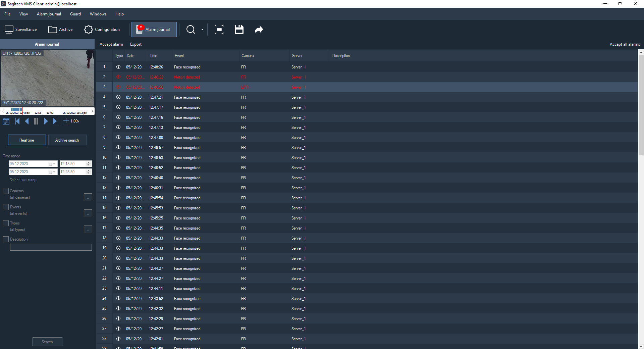Tick the Events filter checkbox
Image resolution: width=644 pixels, height=349 pixels.
point(6,207)
